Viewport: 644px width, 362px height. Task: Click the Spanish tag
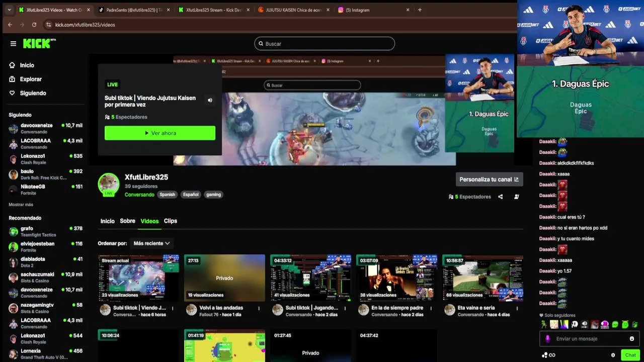coord(168,195)
